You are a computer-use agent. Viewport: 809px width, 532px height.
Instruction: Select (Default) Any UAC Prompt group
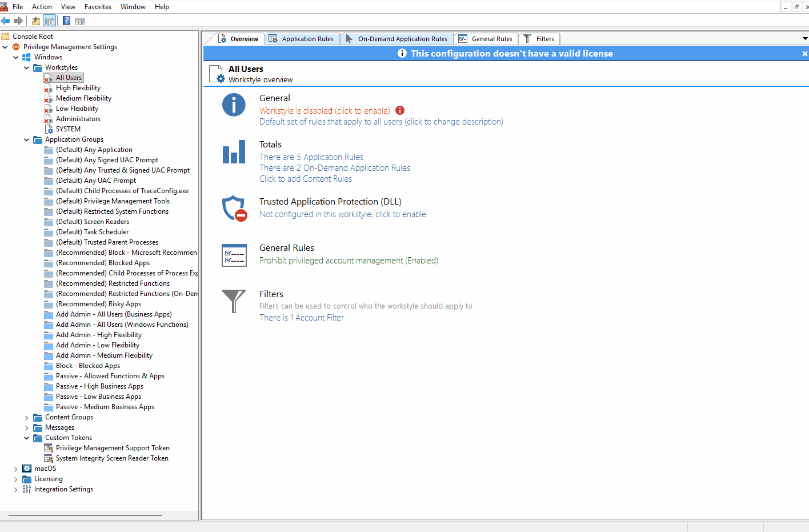(96, 181)
